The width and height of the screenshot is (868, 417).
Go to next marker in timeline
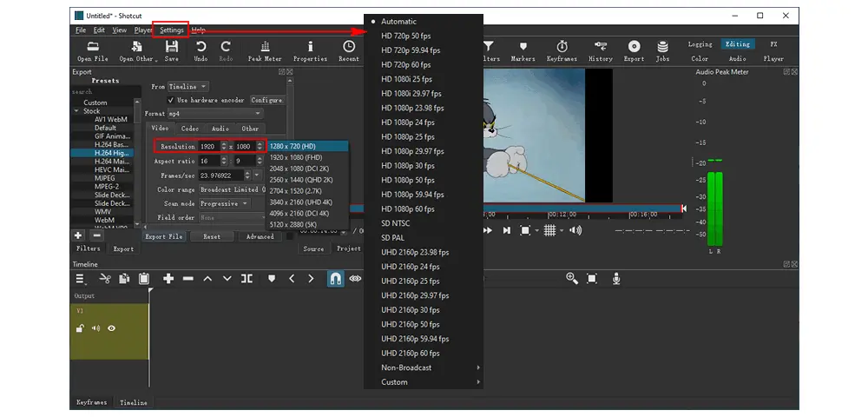click(311, 279)
